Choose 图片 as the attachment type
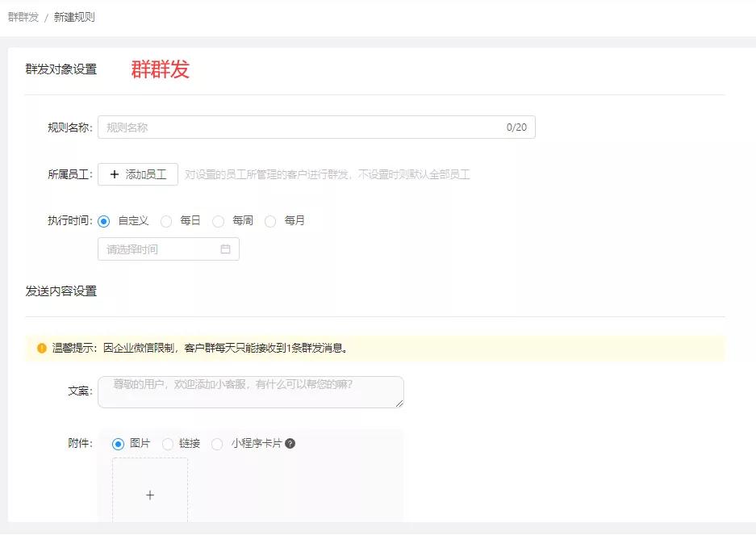The width and height of the screenshot is (756, 535). [118, 444]
